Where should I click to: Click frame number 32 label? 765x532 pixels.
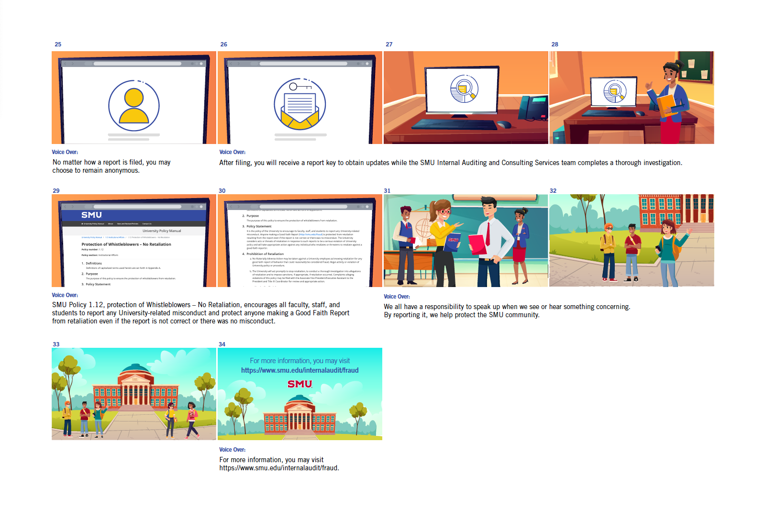(553, 191)
